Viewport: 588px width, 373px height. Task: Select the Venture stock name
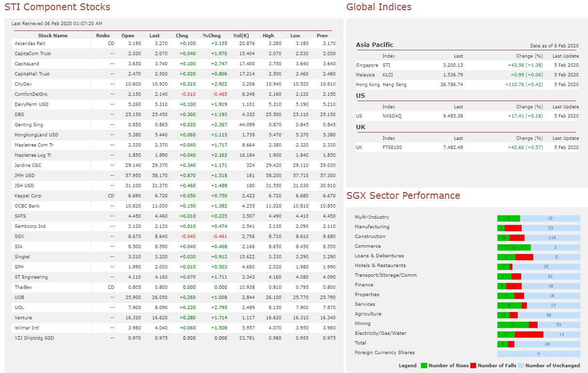point(23,317)
